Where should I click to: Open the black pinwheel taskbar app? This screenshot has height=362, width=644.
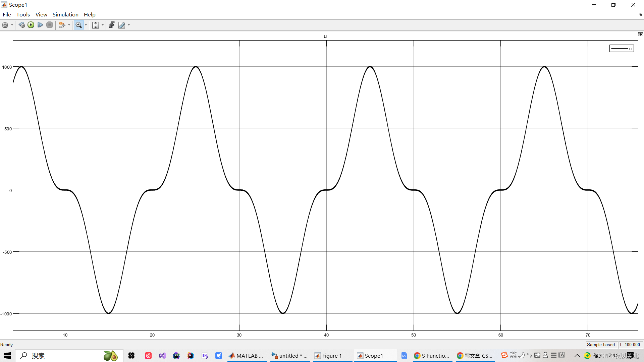[131, 356]
